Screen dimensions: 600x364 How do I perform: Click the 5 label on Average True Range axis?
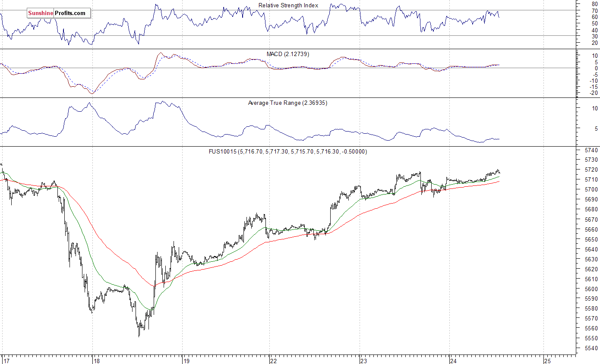[x=596, y=128]
